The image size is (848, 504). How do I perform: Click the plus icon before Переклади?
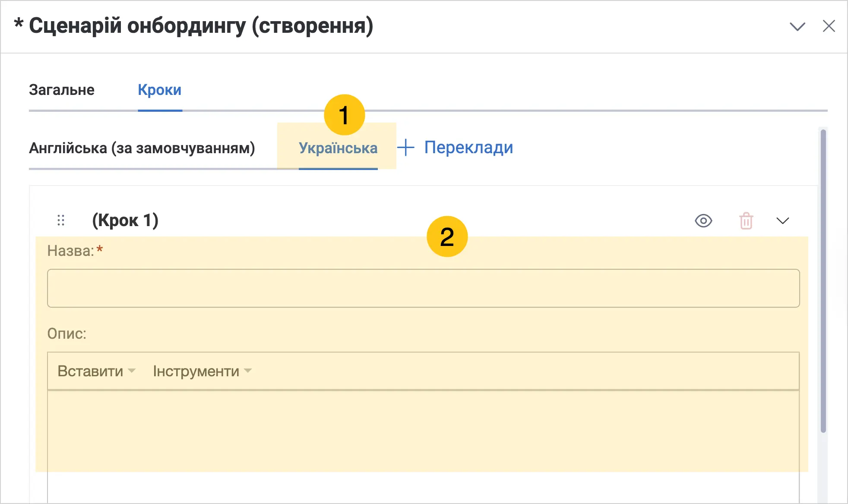point(406,148)
